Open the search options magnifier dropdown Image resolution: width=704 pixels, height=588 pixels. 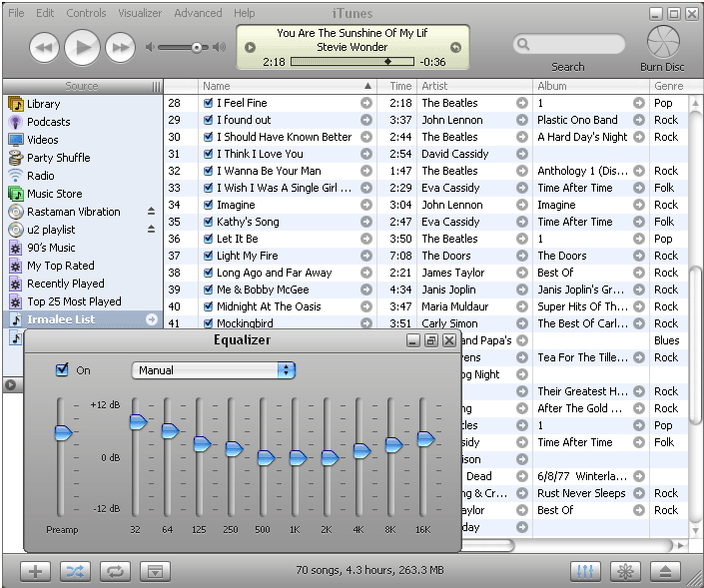click(523, 44)
